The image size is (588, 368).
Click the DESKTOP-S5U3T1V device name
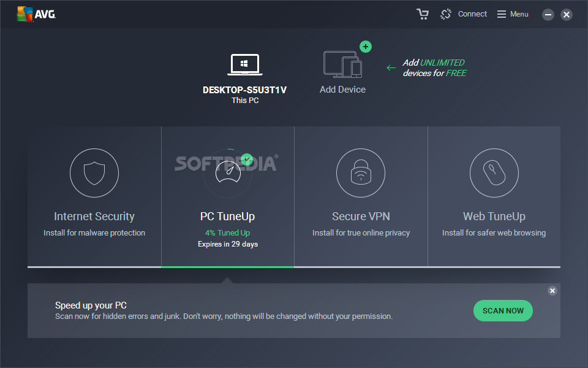point(244,90)
